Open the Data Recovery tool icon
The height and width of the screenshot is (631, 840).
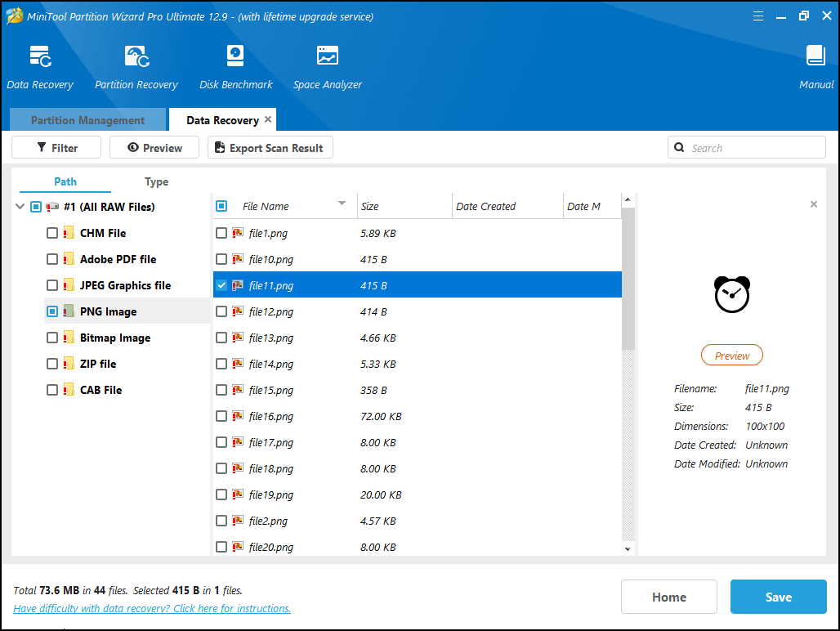point(40,57)
